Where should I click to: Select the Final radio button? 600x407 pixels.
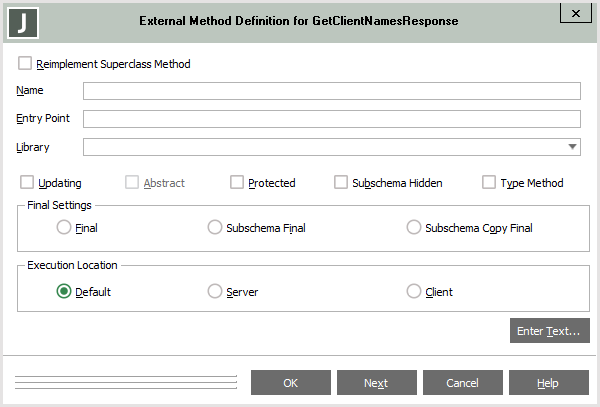[x=64, y=228]
